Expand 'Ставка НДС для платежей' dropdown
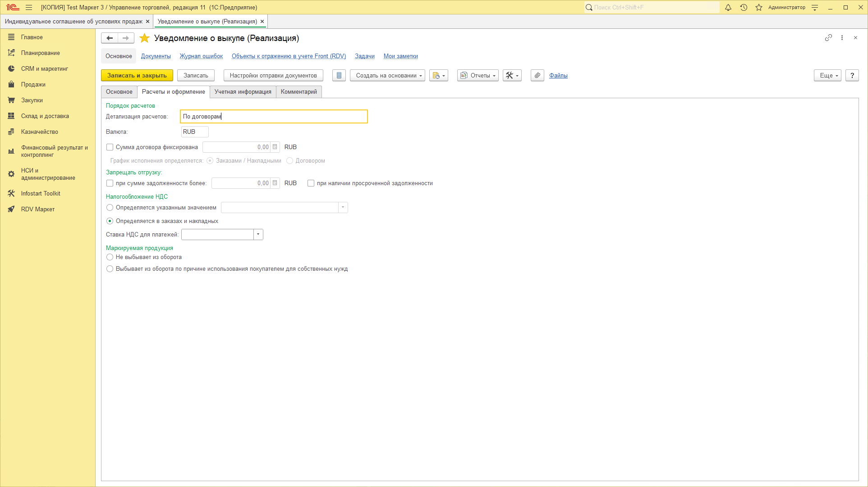This screenshot has height=487, width=868. 258,235
